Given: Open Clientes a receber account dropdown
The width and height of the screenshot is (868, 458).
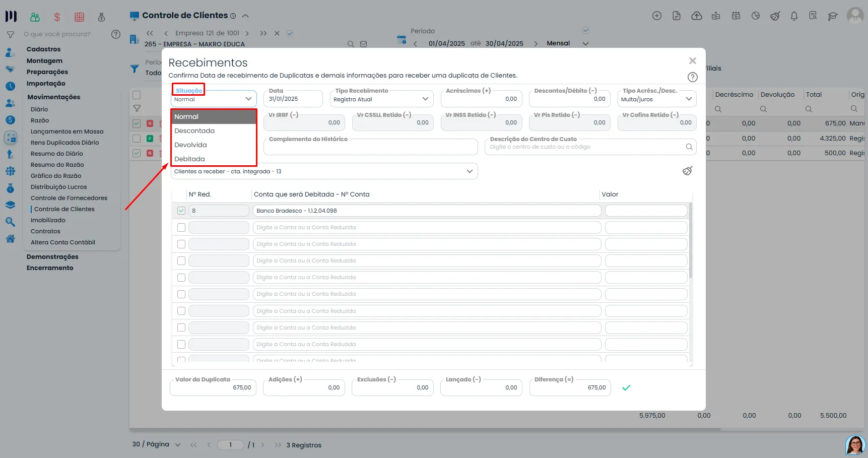Looking at the screenshot, I should coord(324,171).
